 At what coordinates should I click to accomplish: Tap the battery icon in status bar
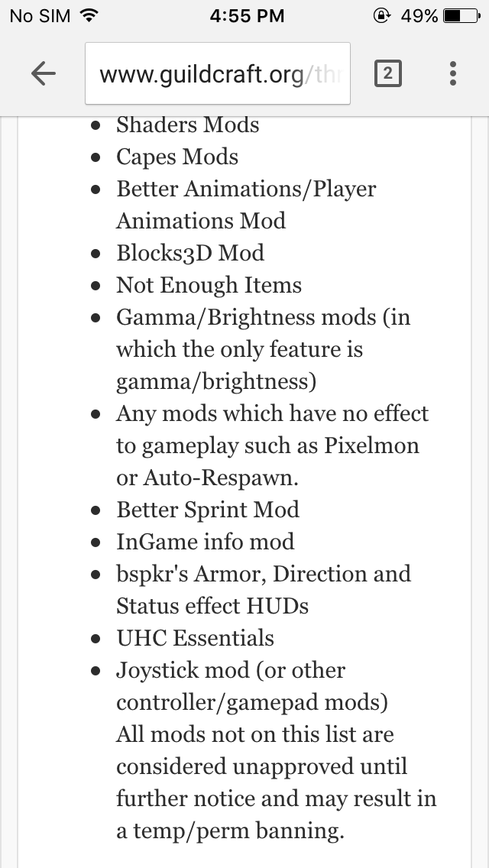point(461,15)
